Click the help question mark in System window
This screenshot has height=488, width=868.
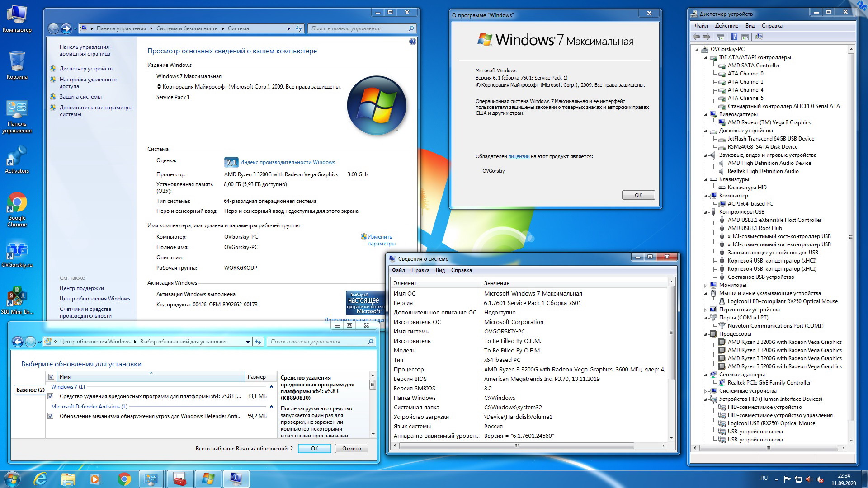(412, 42)
